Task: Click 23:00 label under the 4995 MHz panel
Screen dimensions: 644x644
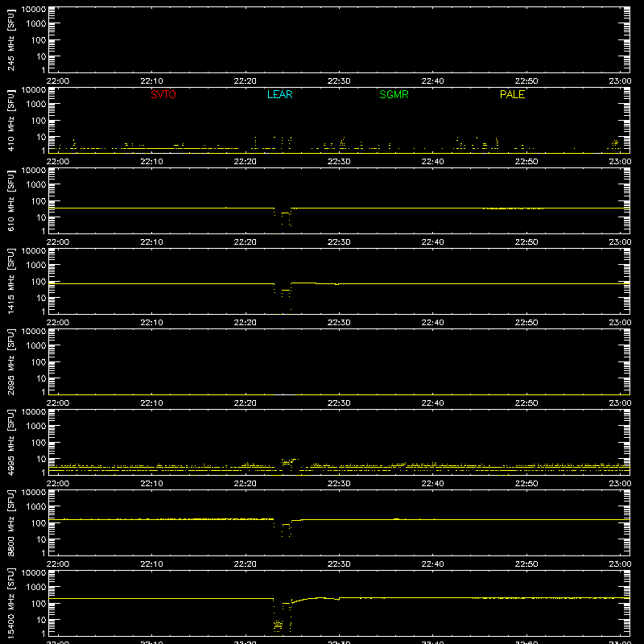Action: click(x=620, y=484)
